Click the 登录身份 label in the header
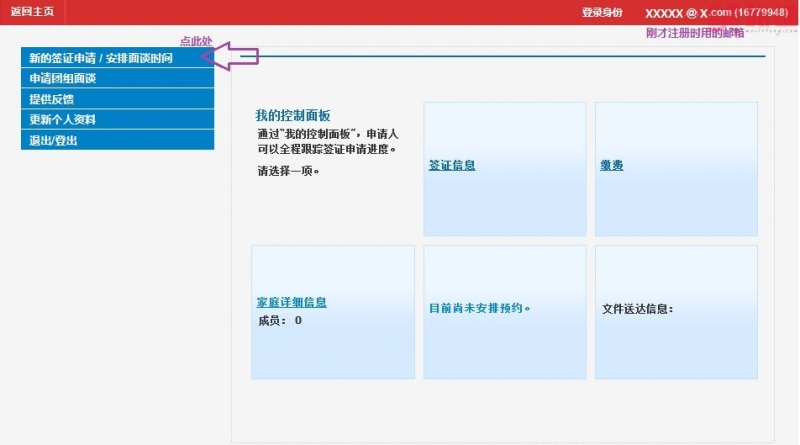 tap(602, 13)
